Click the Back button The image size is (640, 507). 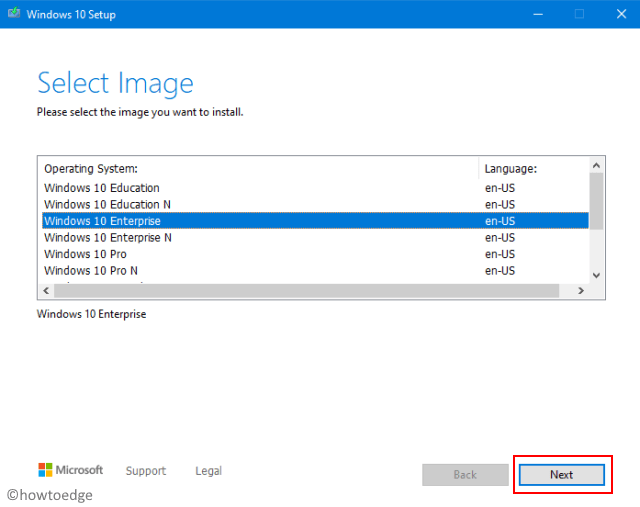(465, 475)
